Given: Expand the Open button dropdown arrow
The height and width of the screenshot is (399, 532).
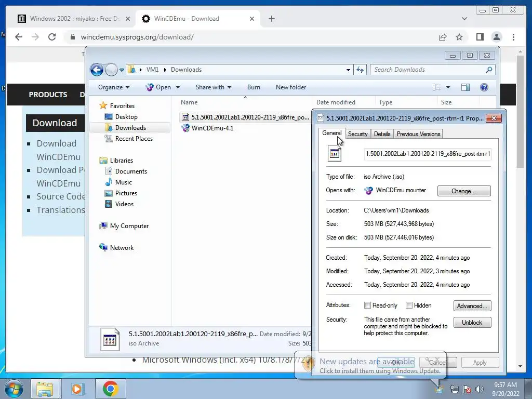Looking at the screenshot, I should pos(178,87).
